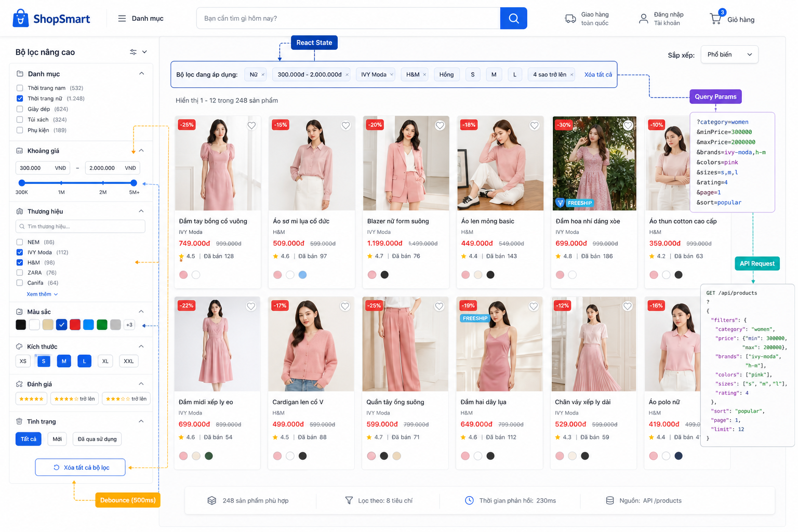
Task: Click Đăng nhập Tài khoản link
Action: [668, 19]
